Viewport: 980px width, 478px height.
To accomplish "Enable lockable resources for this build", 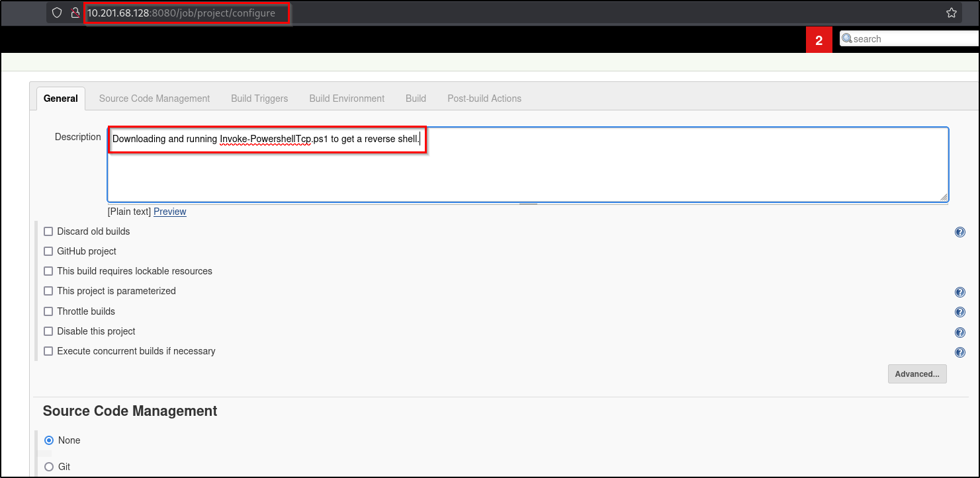I will 48,270.
